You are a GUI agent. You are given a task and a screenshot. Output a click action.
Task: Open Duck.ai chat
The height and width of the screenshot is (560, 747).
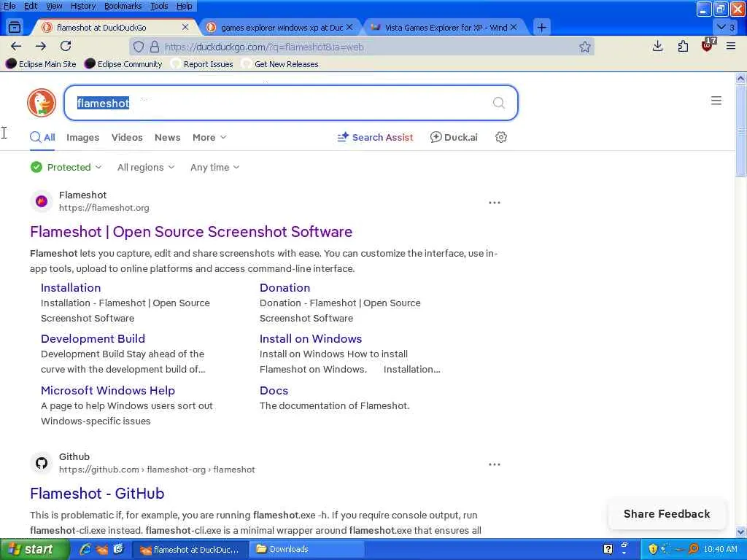click(x=454, y=137)
